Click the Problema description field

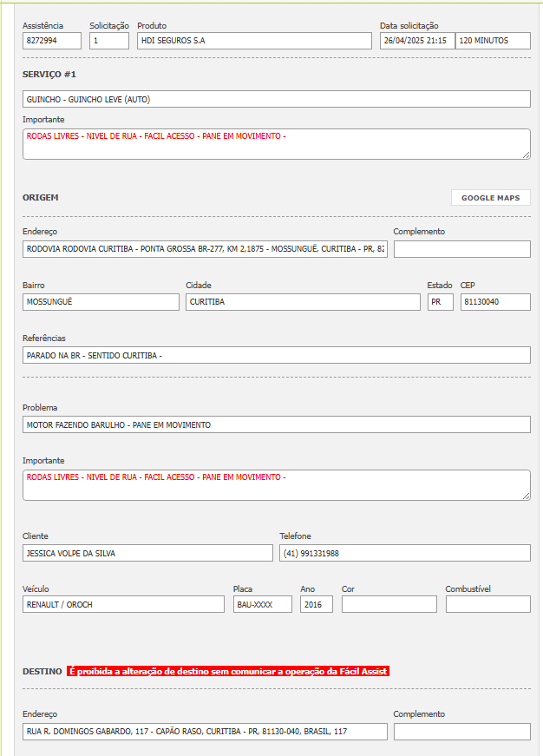pos(276,424)
